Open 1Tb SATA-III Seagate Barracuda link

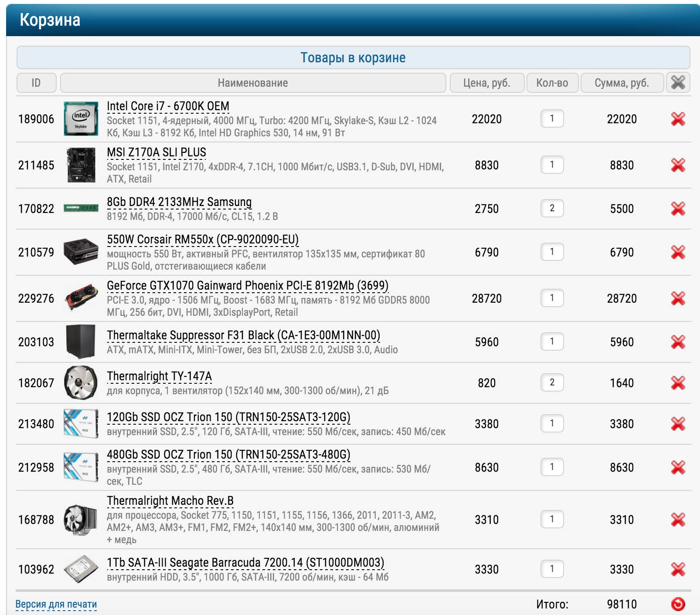[246, 563]
